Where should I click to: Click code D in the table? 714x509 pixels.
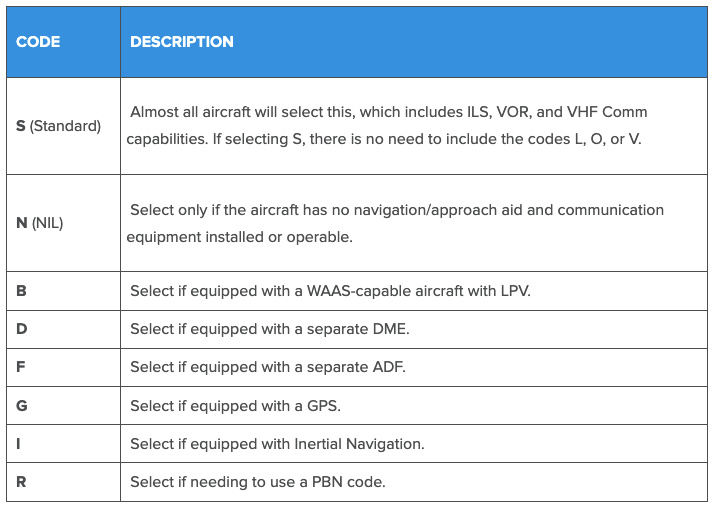[21, 328]
